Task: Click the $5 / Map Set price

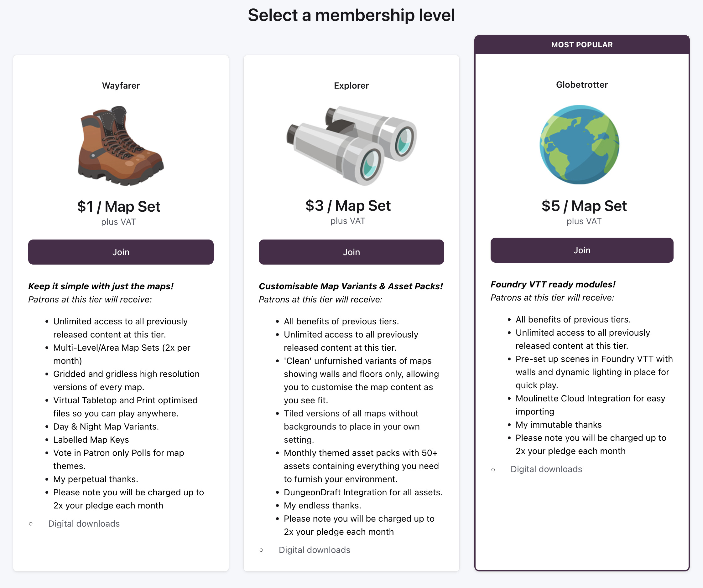Action: pos(584,206)
